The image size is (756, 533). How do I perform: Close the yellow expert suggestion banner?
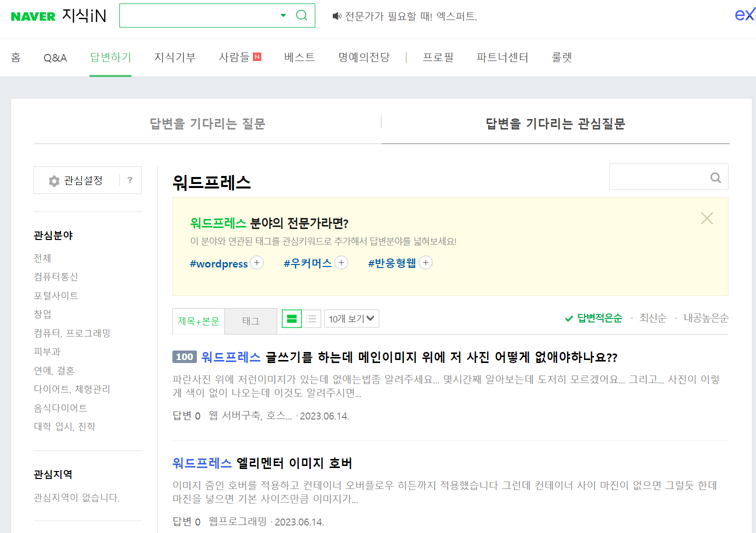click(707, 218)
